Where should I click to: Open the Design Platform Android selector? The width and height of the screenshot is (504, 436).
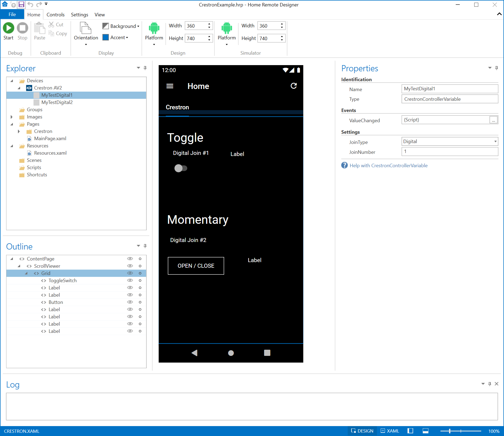pyautogui.click(x=154, y=33)
